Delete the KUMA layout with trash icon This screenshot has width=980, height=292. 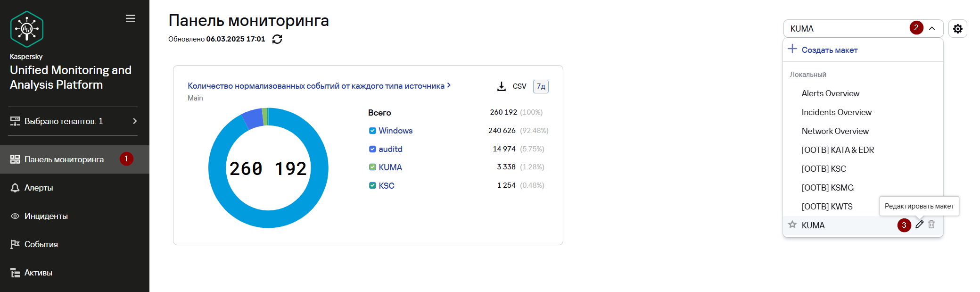point(931,225)
